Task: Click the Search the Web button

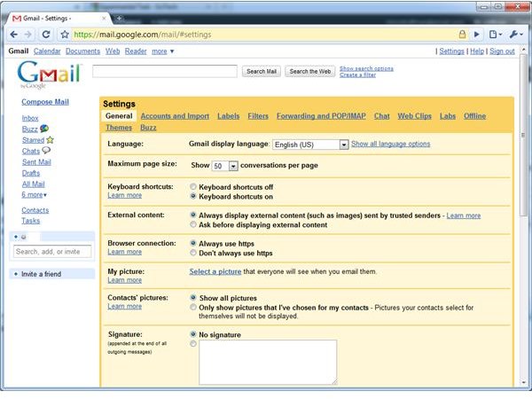Action: coord(310,71)
